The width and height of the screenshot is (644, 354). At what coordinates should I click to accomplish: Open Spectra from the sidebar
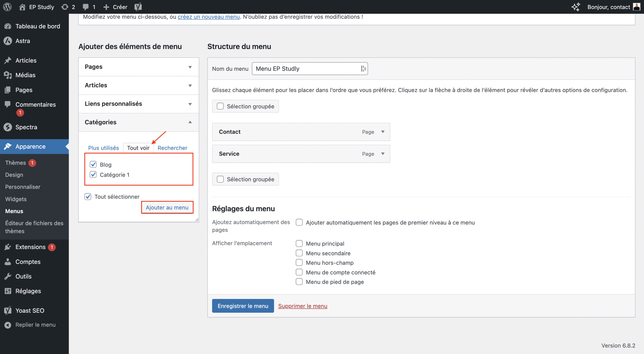26,127
